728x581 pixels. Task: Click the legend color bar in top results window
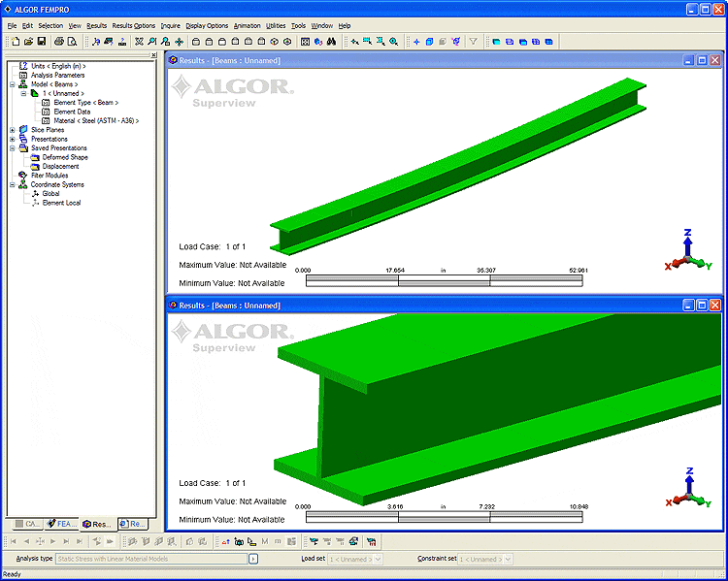click(x=444, y=280)
